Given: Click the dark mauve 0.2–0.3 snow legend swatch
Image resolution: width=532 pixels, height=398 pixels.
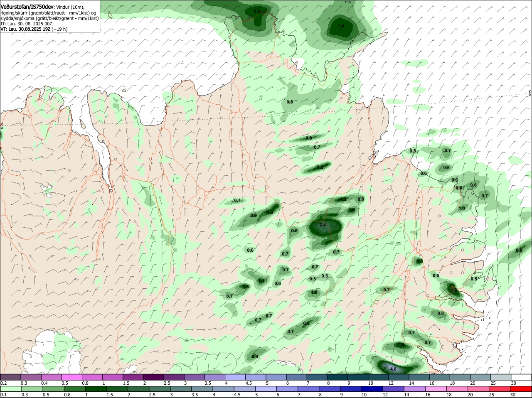Looking at the screenshot, I should pyautogui.click(x=10, y=377).
